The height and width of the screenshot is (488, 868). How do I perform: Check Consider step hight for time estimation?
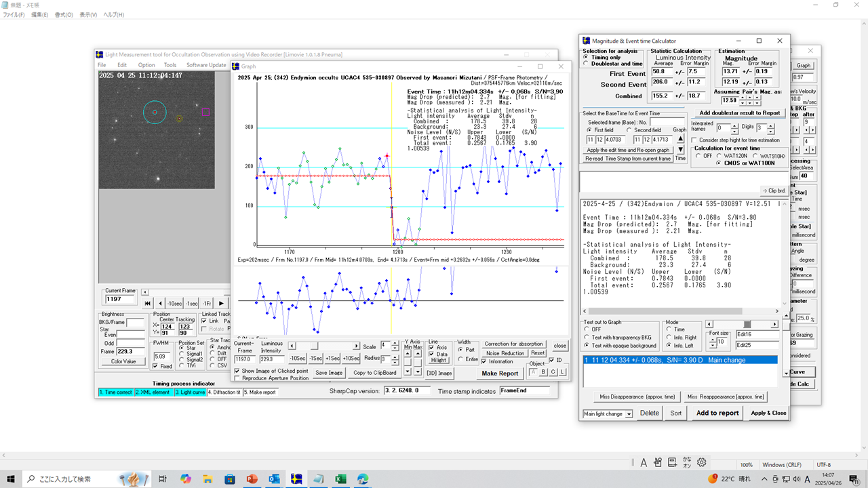[x=695, y=140]
